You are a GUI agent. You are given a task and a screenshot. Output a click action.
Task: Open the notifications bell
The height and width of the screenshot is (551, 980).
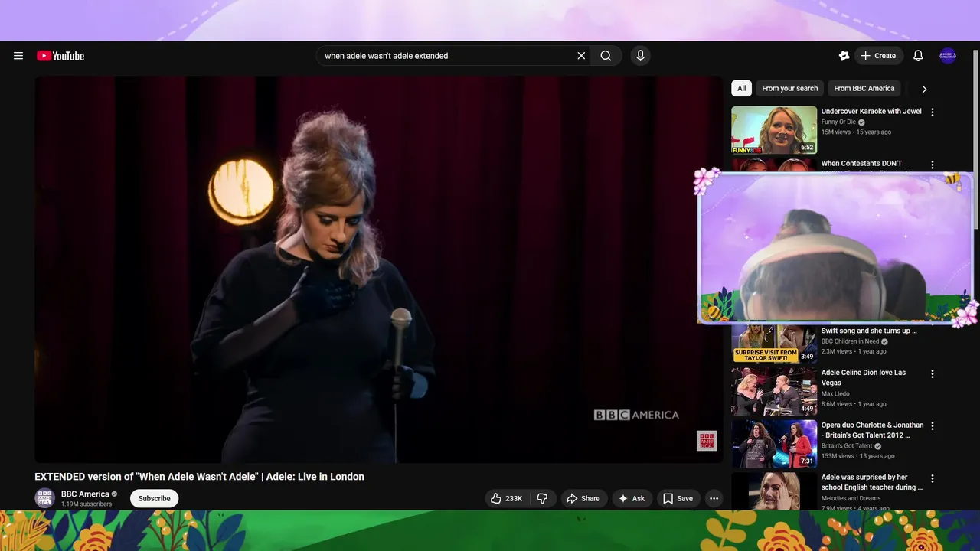918,56
